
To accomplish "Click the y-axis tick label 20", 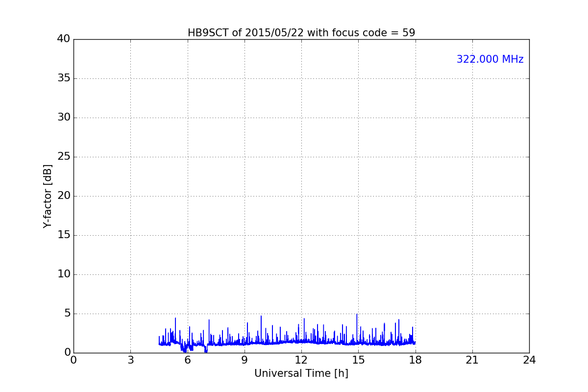I will pos(64,196).
